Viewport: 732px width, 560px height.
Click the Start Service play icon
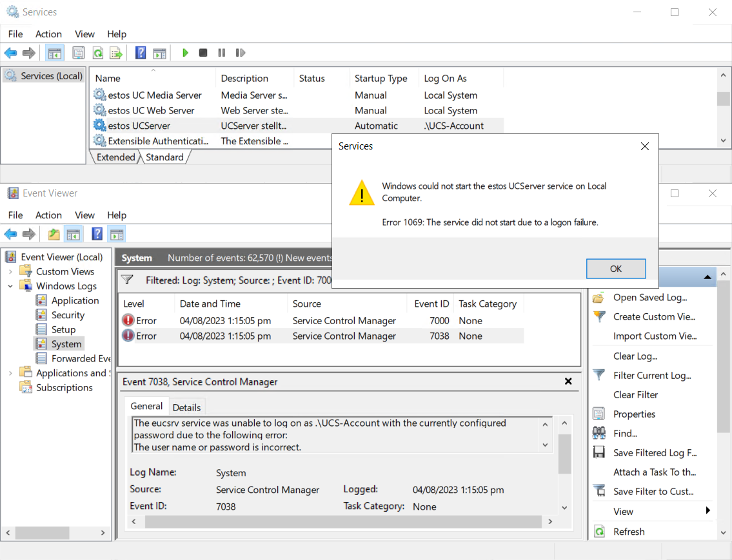(185, 53)
